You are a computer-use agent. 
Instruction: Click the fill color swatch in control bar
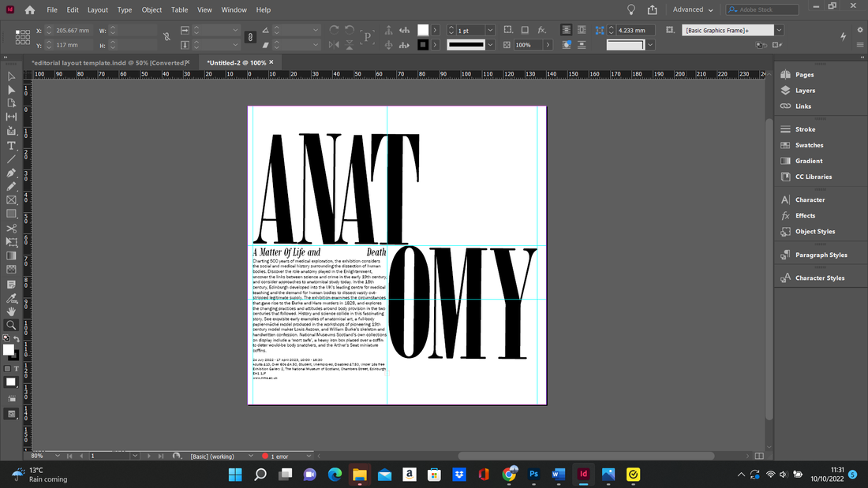423,30
